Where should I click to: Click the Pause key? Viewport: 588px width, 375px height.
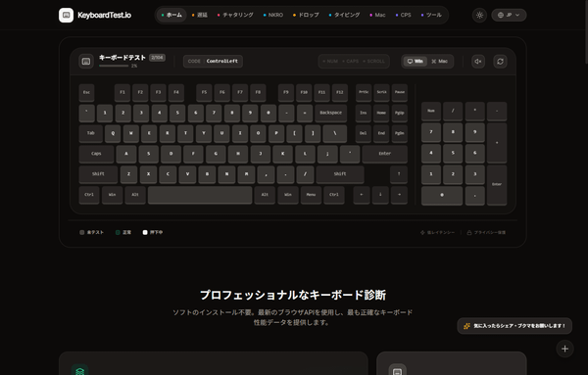pos(400,93)
